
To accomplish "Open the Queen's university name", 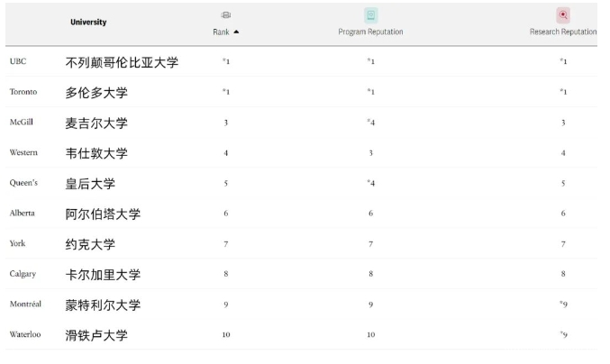I will (23, 183).
